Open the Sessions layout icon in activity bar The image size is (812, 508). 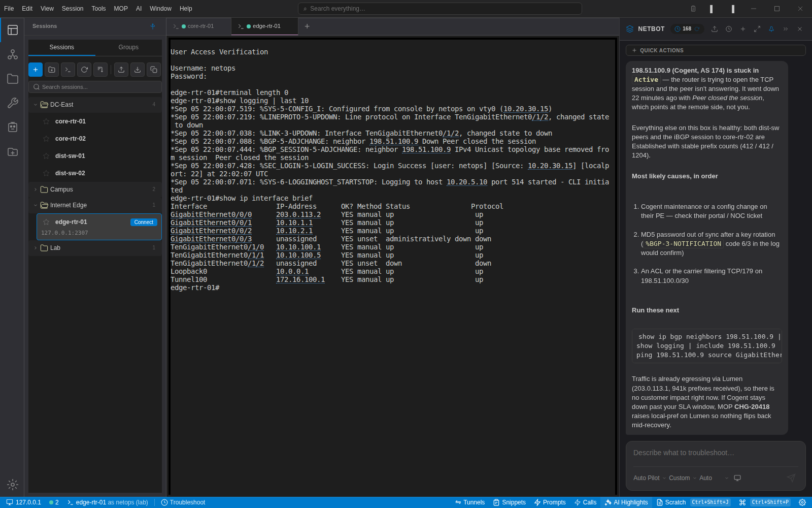point(13,30)
